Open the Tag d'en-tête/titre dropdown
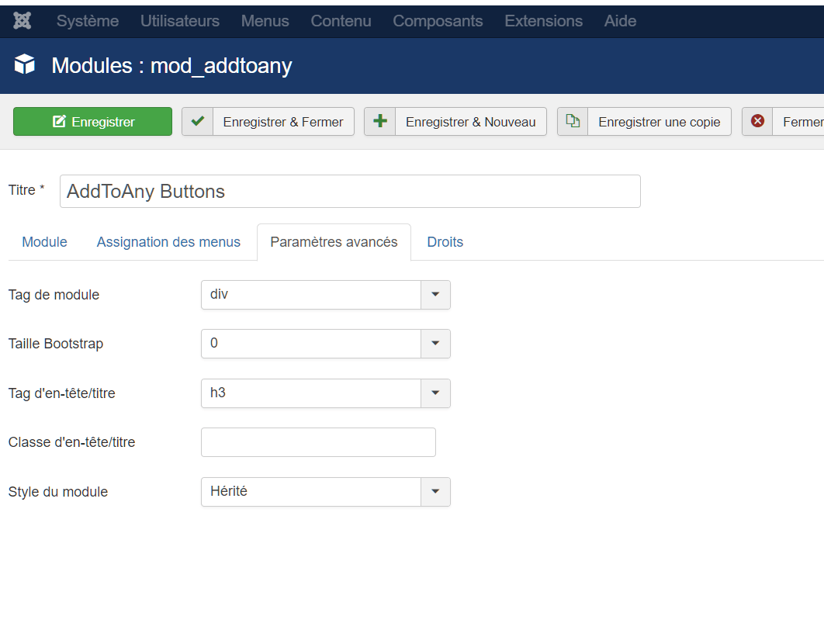This screenshot has width=824, height=644. click(325, 393)
